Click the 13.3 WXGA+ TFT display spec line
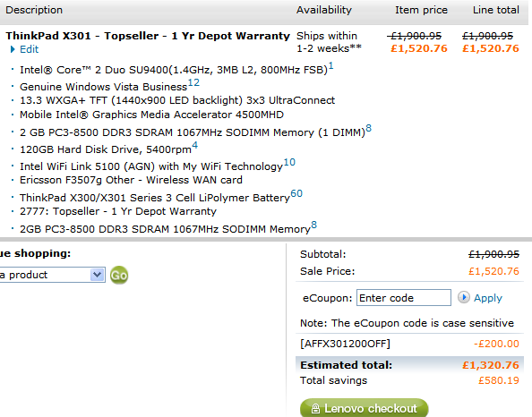 177,100
